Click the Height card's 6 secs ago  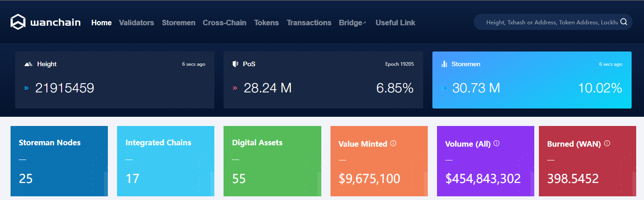[x=193, y=64]
